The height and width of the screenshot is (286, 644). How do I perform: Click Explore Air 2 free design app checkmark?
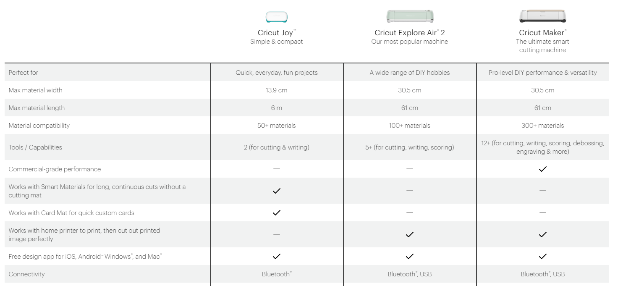point(410,256)
